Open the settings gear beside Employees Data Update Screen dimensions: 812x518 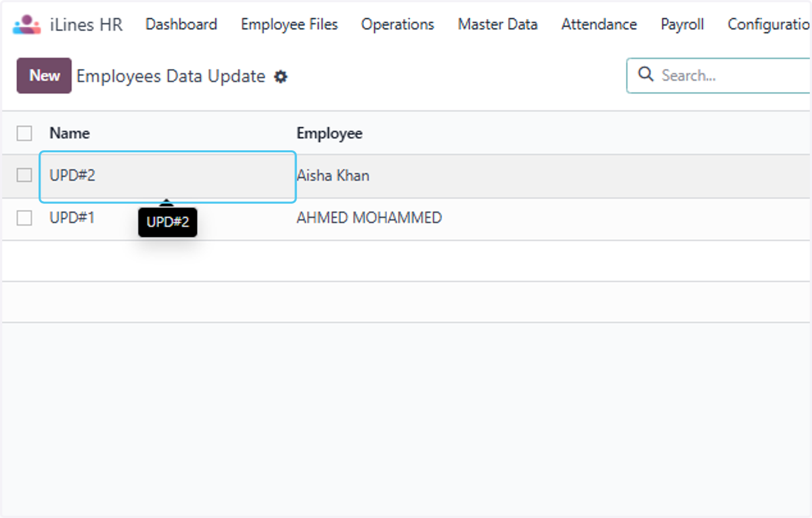281,77
